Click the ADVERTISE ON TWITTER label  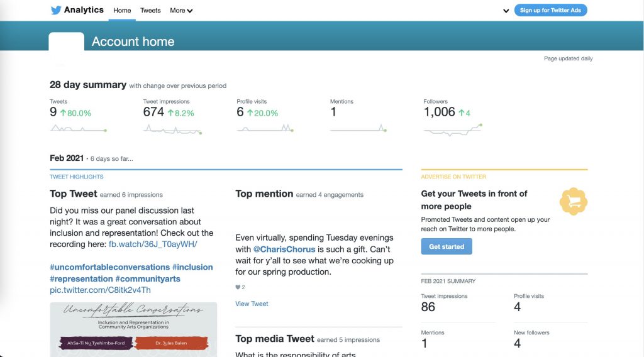tap(453, 177)
